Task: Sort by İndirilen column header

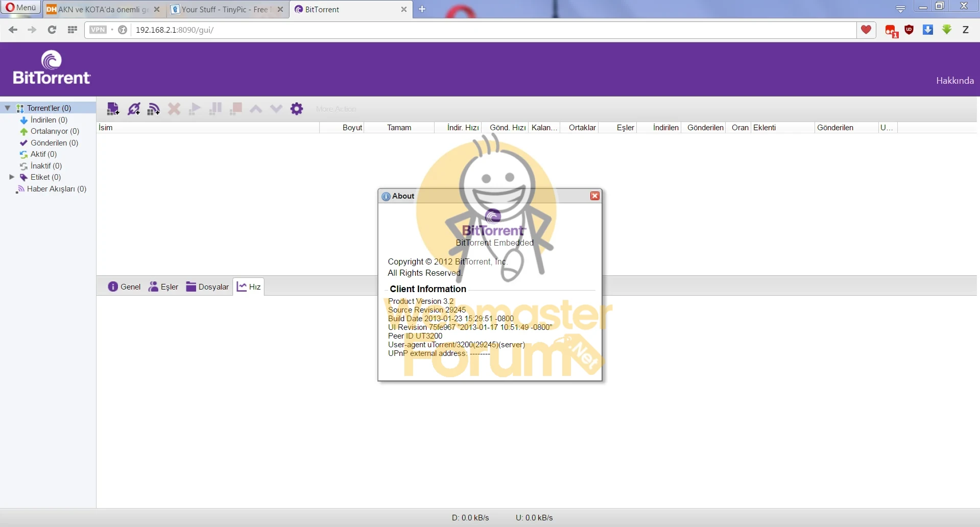Action: click(x=659, y=128)
